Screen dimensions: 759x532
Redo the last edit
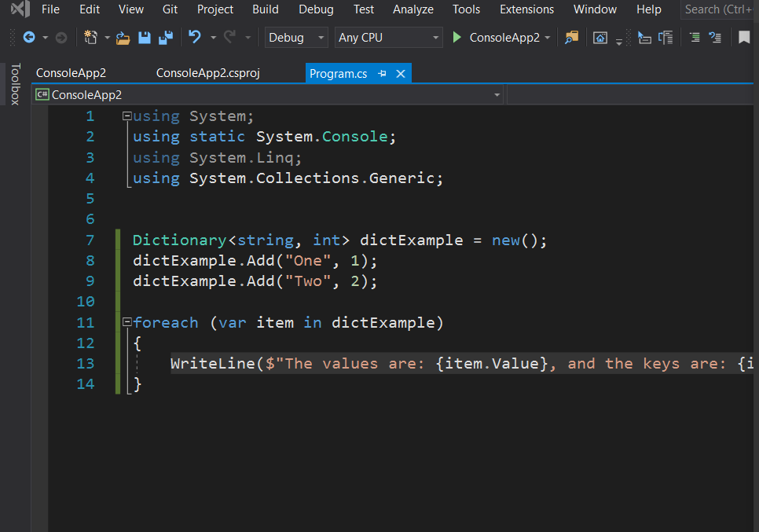229,37
